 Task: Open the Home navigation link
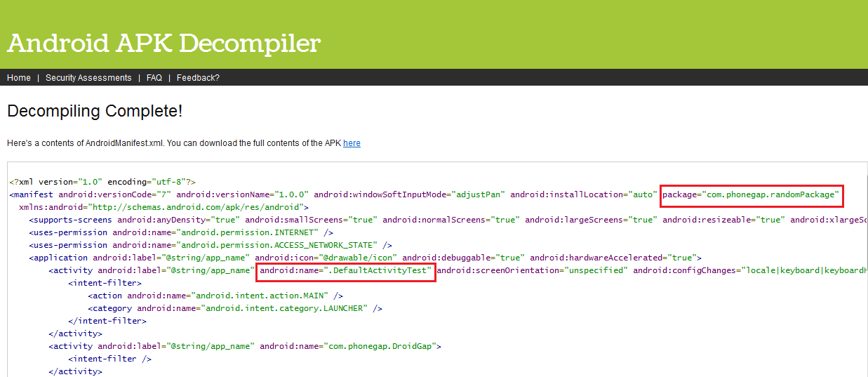[19, 78]
